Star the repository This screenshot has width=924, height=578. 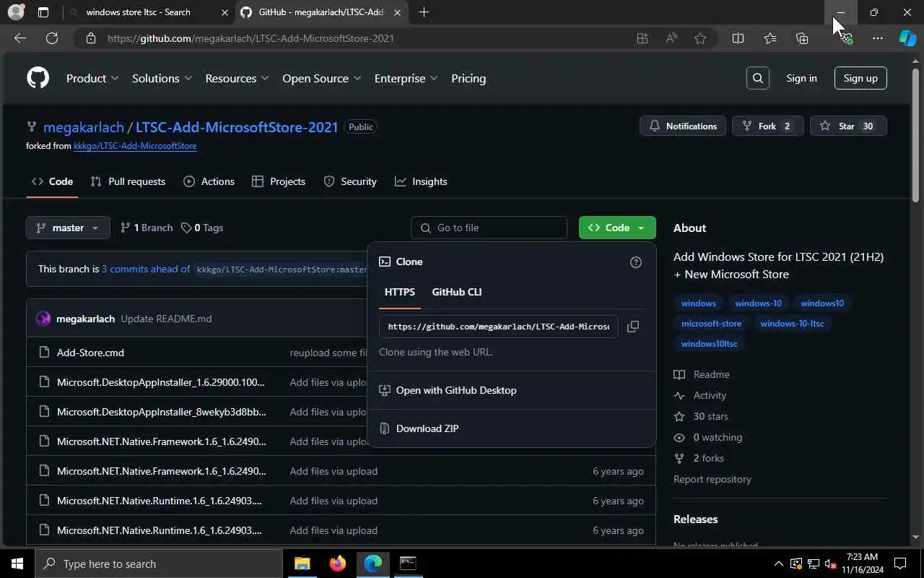click(847, 126)
